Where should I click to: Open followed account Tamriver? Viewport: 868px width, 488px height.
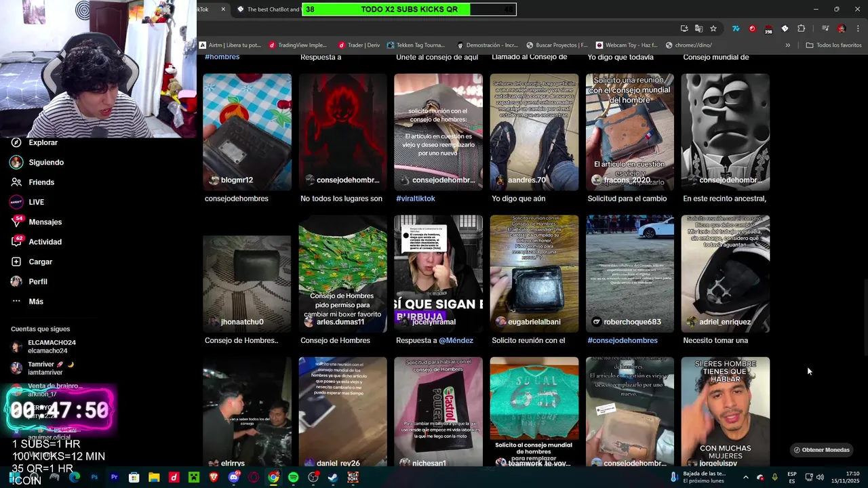coord(42,368)
